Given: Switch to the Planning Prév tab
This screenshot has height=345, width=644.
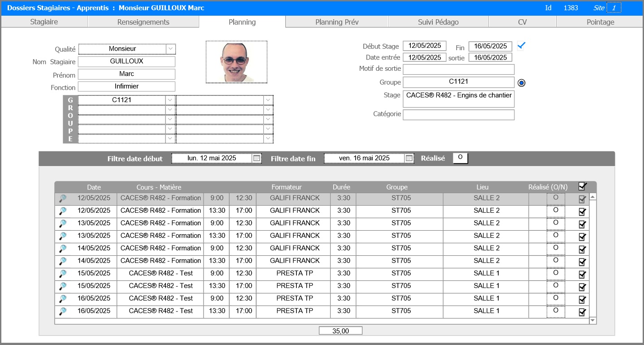Looking at the screenshot, I should pos(336,21).
